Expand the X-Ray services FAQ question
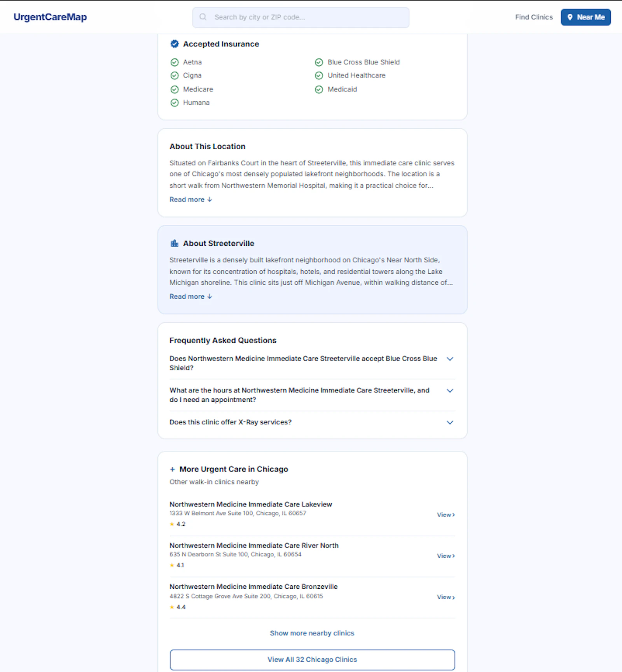 pyautogui.click(x=312, y=422)
